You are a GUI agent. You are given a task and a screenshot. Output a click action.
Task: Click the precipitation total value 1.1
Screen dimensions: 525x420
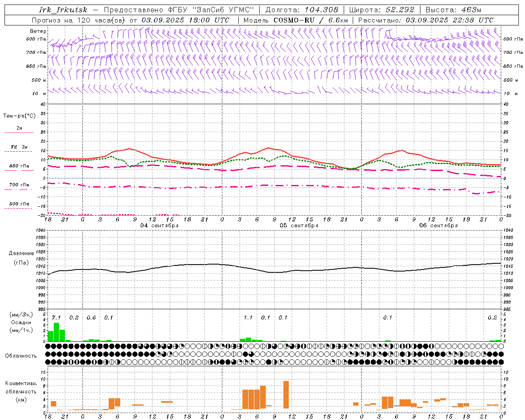(x=248, y=317)
